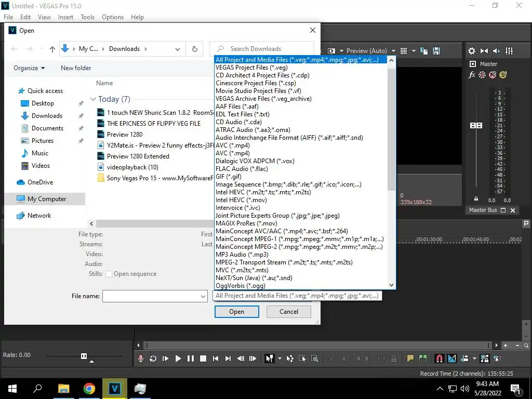532x399 pixels.
Task: Open the Auto Ripple mode dropdown arrow
Action: click(474, 358)
